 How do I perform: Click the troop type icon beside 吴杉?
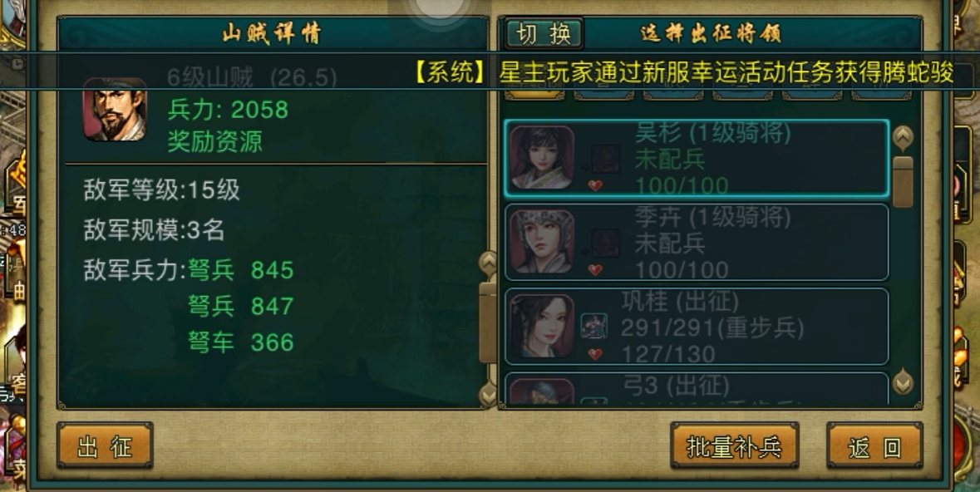click(606, 159)
